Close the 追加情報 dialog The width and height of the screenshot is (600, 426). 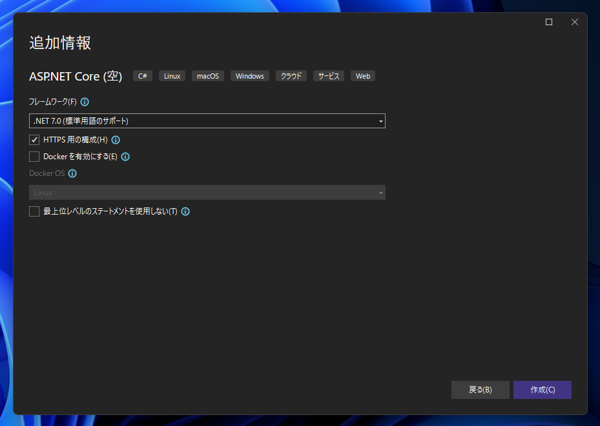click(x=575, y=22)
